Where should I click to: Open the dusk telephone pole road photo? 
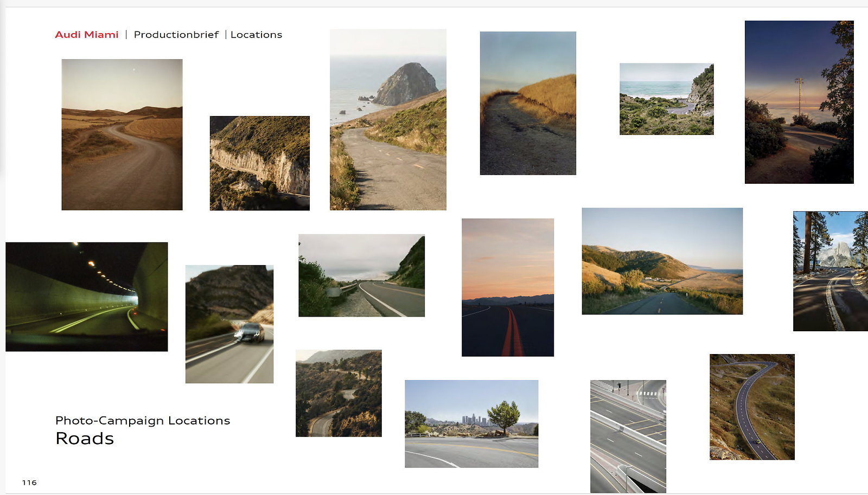point(799,102)
